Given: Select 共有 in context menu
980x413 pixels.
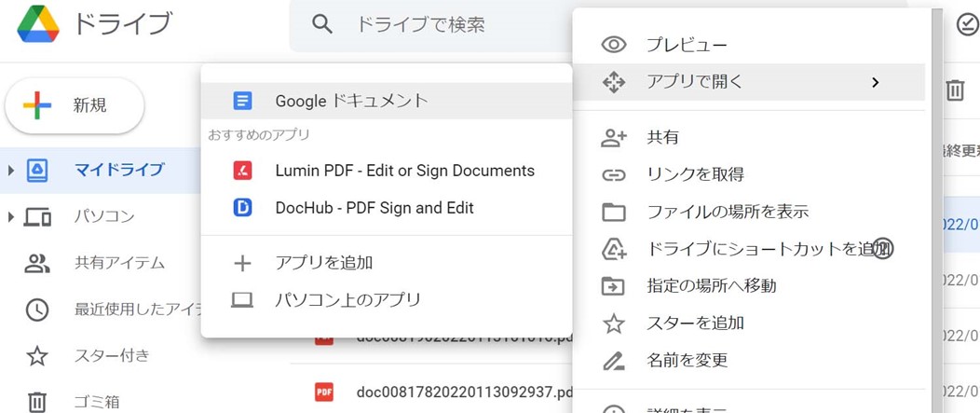Looking at the screenshot, I should [x=749, y=138].
